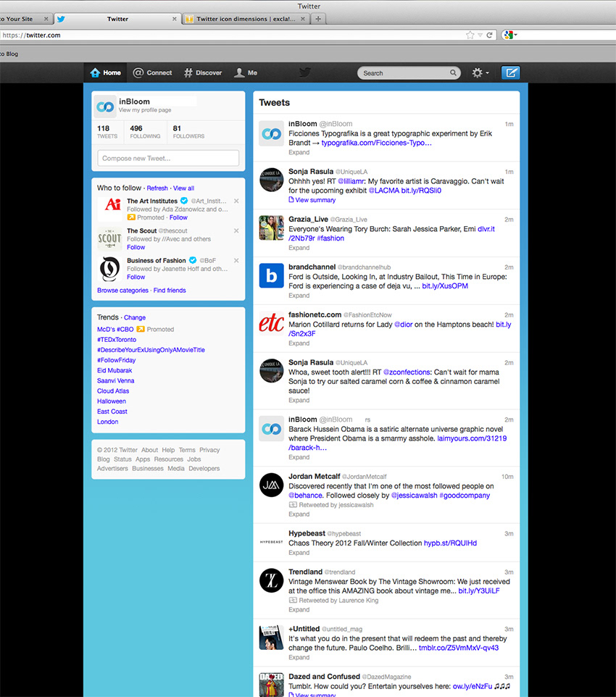616x697 pixels.
Task: Open a new browser tab with plus
Action: (318, 19)
